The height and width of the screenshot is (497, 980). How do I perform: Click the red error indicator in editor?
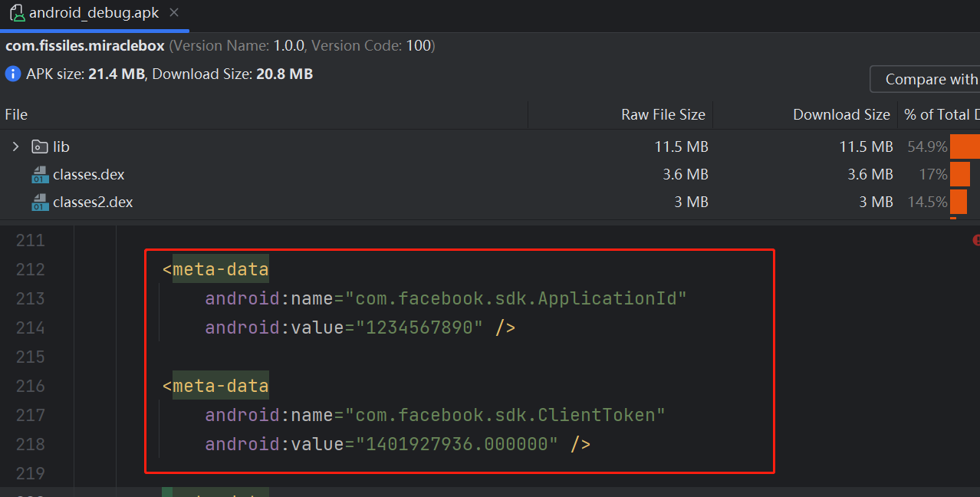tap(976, 240)
